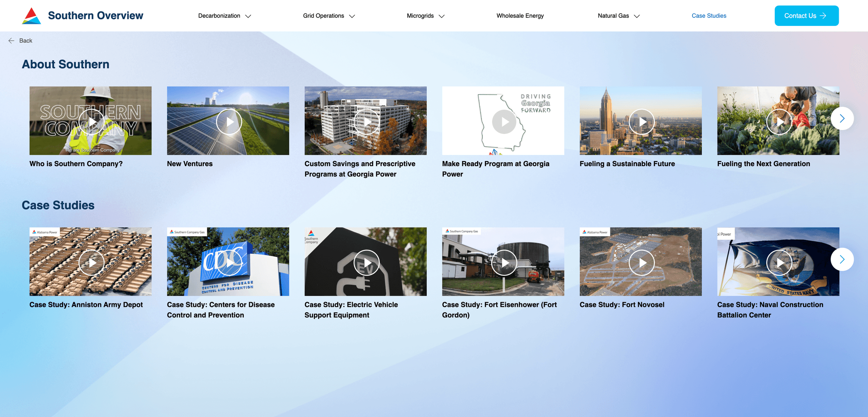Open Case Study: Naval Construction Battalion Center title

[770, 310]
